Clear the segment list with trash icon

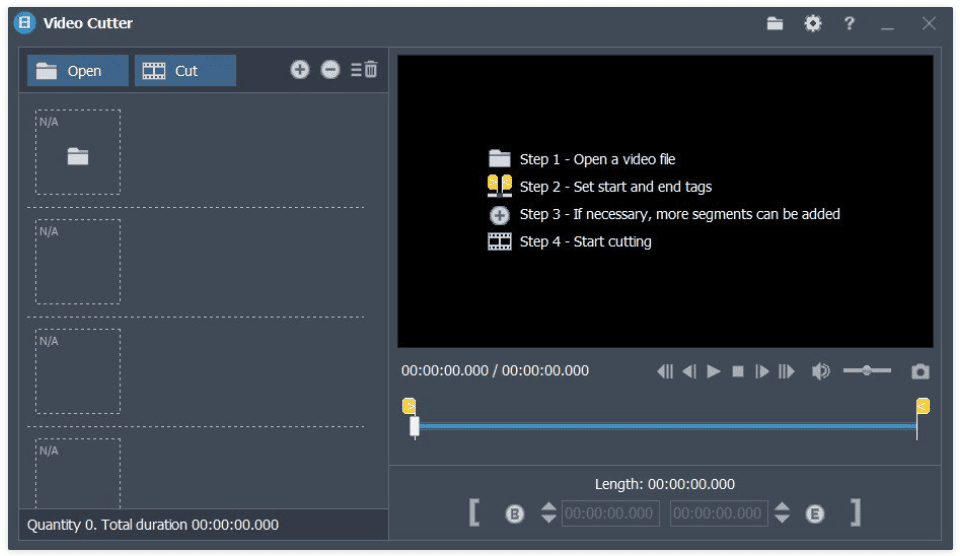point(364,70)
